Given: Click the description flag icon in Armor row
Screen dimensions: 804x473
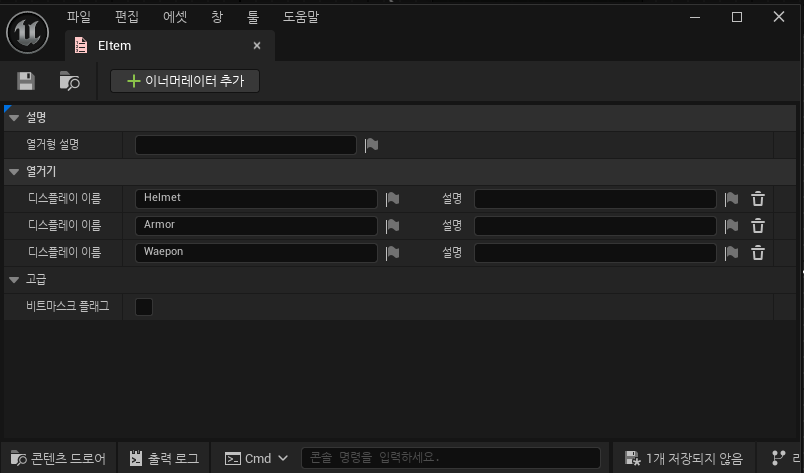Looking at the screenshot, I should pyautogui.click(x=731, y=226).
